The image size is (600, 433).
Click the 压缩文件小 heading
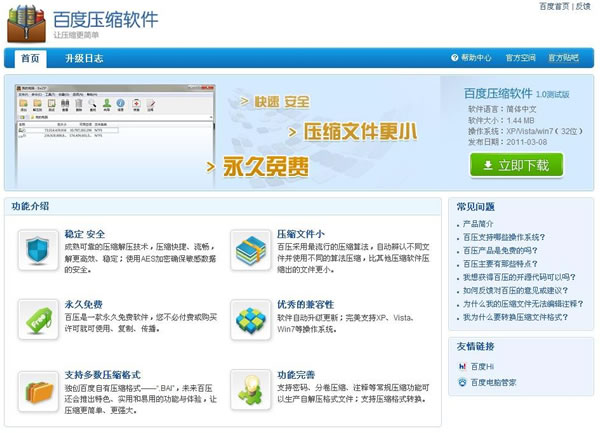[300, 234]
